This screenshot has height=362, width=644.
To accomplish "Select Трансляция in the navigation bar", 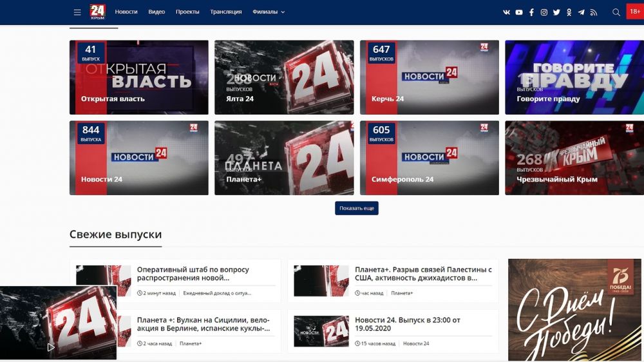I will pyautogui.click(x=226, y=12).
